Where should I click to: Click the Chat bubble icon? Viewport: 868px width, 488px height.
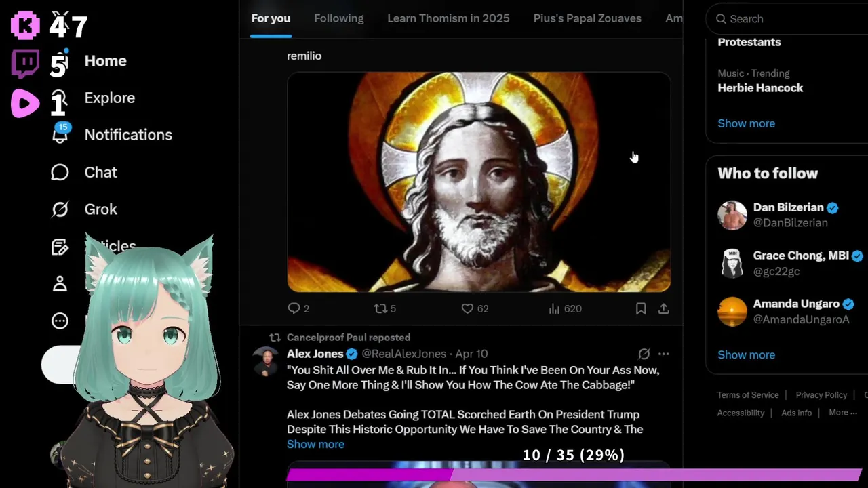60,172
